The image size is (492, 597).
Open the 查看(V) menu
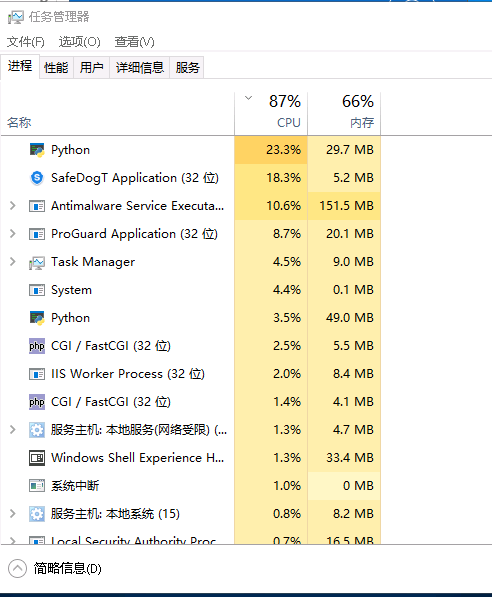tap(134, 42)
